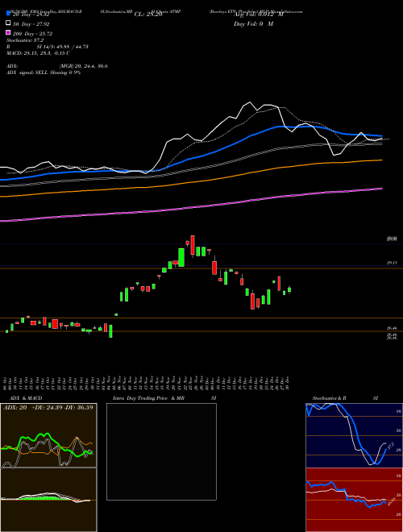Click the 'Stochastics: 37.2' reading
Image resolution: width=403 pixels, height=532 pixels.
point(25,40)
